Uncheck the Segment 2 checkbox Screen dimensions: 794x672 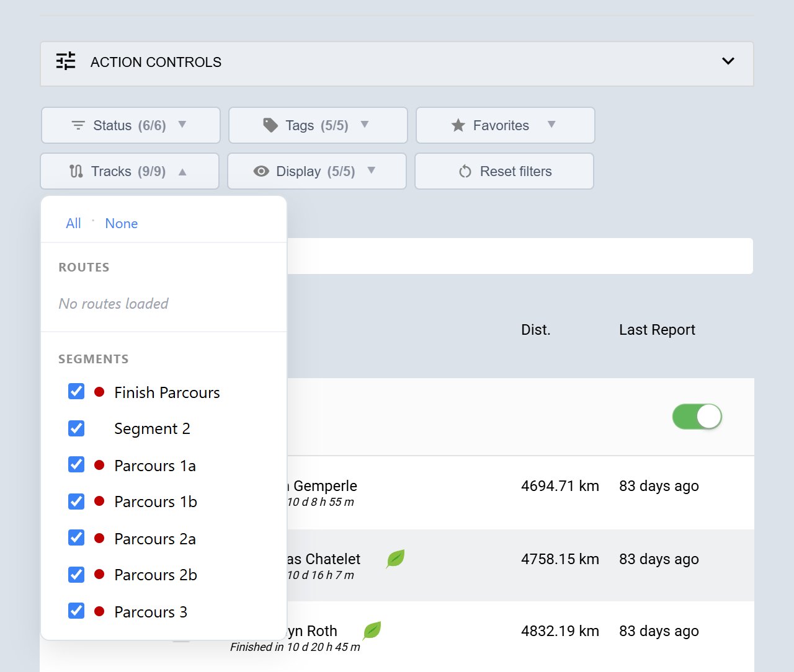76,428
